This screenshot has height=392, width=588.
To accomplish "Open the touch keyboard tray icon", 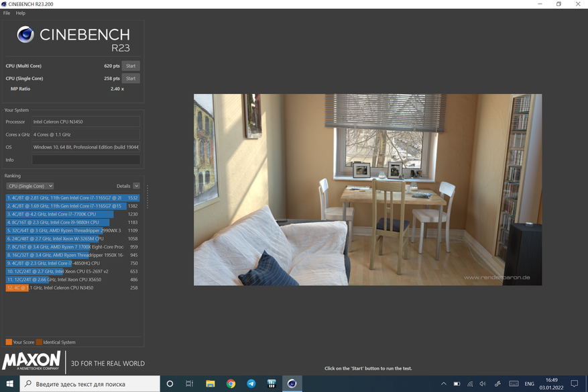I will (514, 384).
